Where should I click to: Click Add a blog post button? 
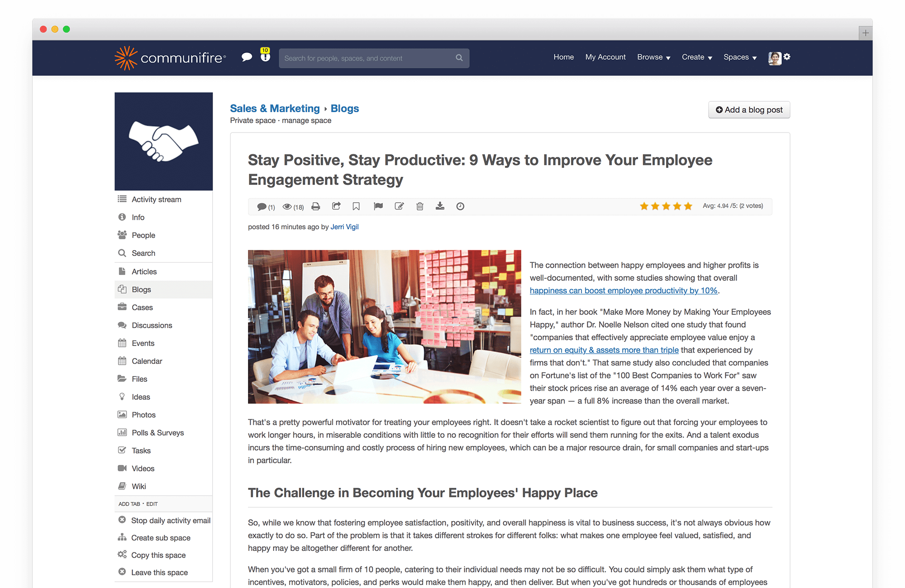tap(749, 109)
